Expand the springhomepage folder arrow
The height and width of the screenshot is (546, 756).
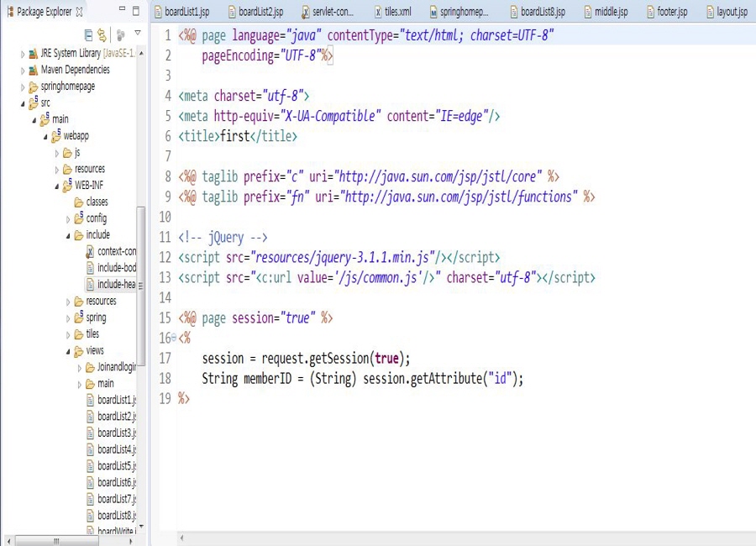coord(22,87)
